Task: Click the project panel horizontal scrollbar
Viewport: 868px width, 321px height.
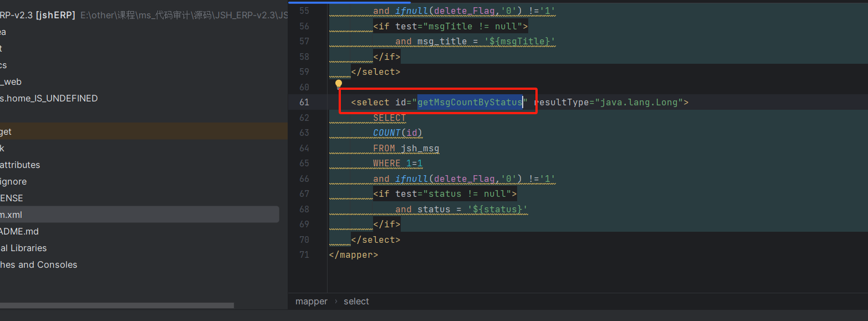Action: (x=117, y=305)
